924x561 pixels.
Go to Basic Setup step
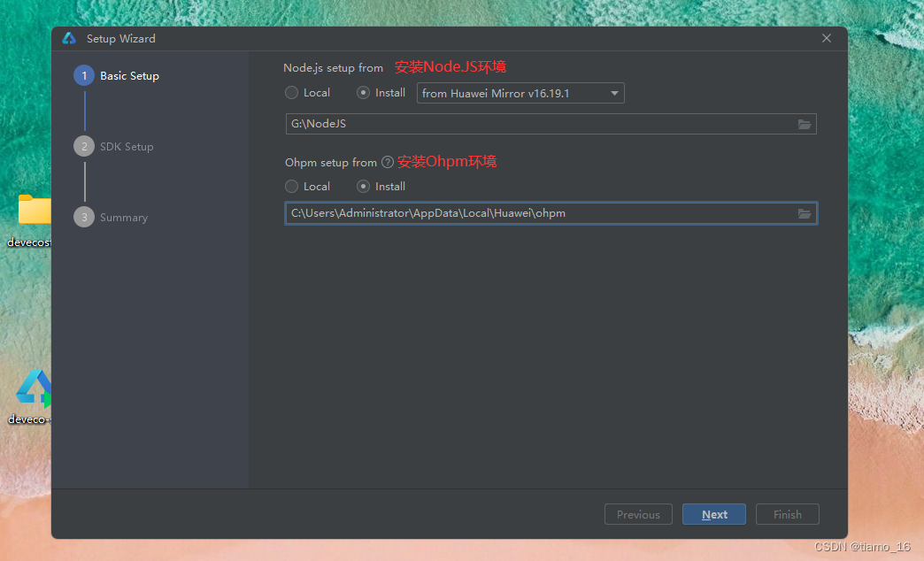[x=117, y=75]
